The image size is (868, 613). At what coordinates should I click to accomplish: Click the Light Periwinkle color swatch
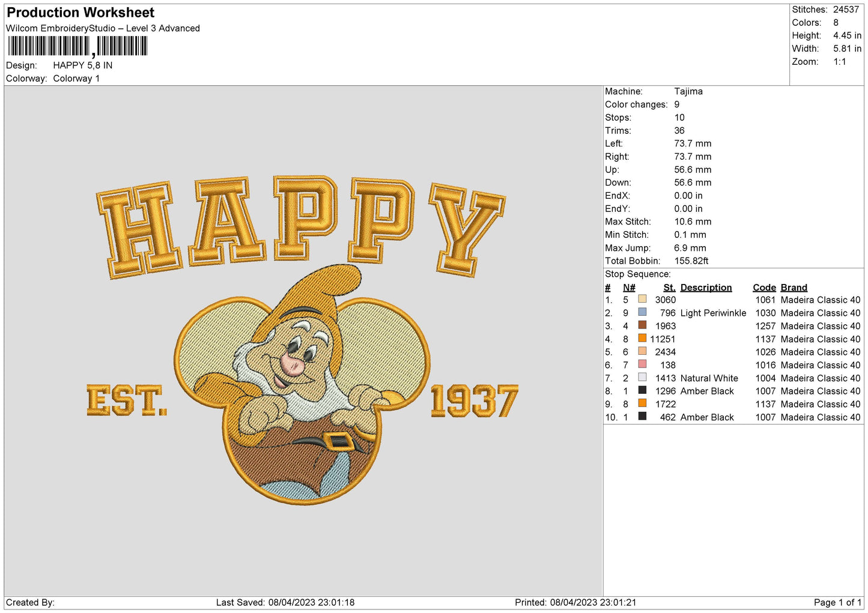(642, 312)
